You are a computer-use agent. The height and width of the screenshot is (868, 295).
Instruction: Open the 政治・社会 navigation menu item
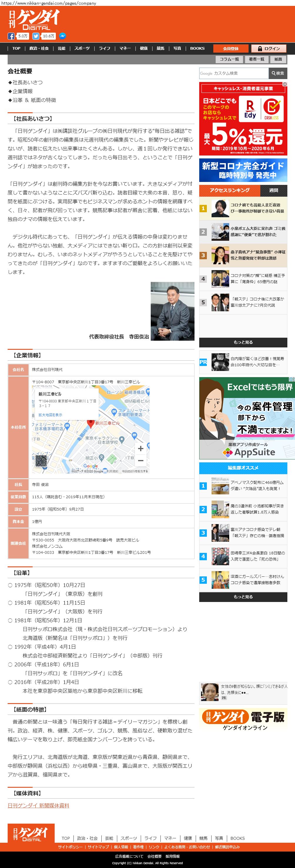pos(39,48)
